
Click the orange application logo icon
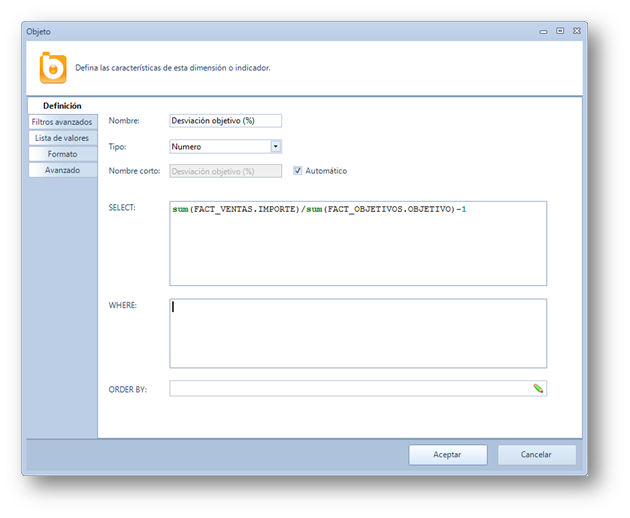point(52,68)
